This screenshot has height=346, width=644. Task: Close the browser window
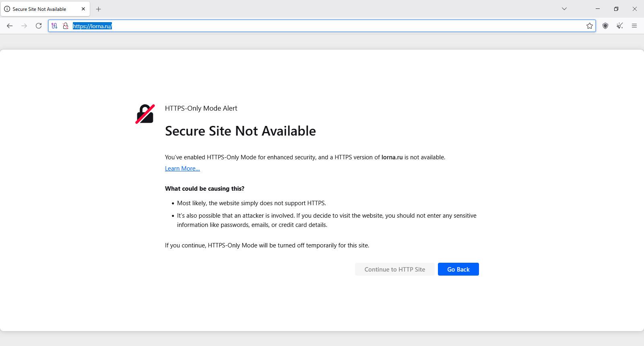tap(635, 9)
